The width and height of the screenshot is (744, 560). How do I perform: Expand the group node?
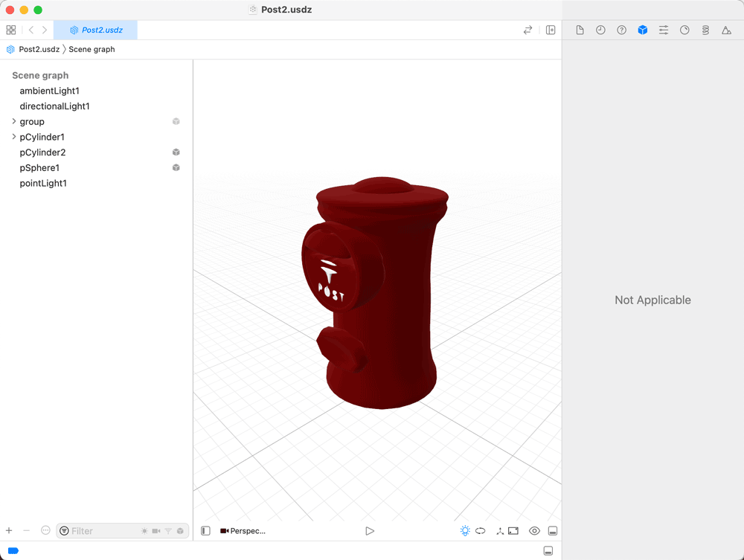[13, 121]
